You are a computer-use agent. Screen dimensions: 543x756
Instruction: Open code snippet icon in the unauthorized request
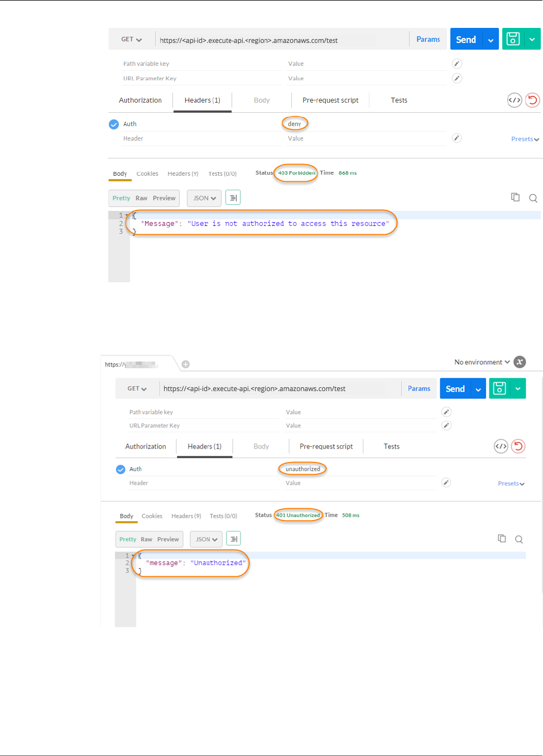501,446
